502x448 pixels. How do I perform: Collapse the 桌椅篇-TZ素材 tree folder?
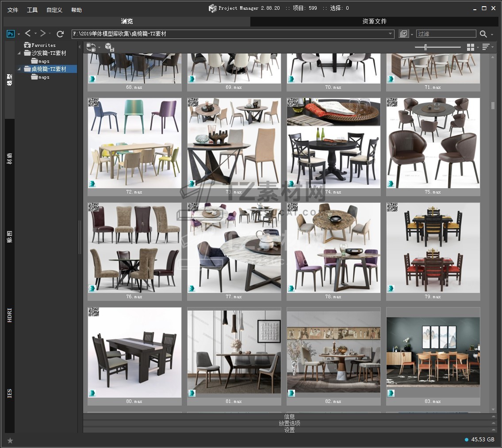[19, 69]
